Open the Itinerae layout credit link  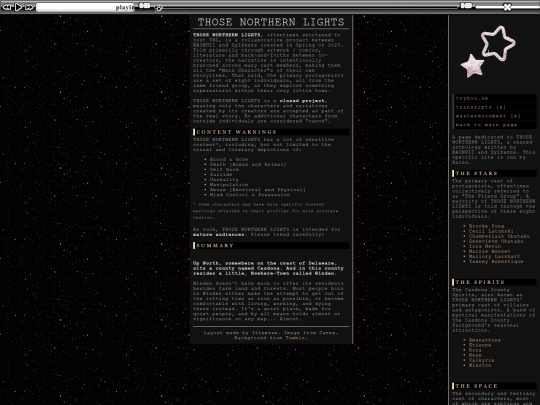[x=264, y=333]
